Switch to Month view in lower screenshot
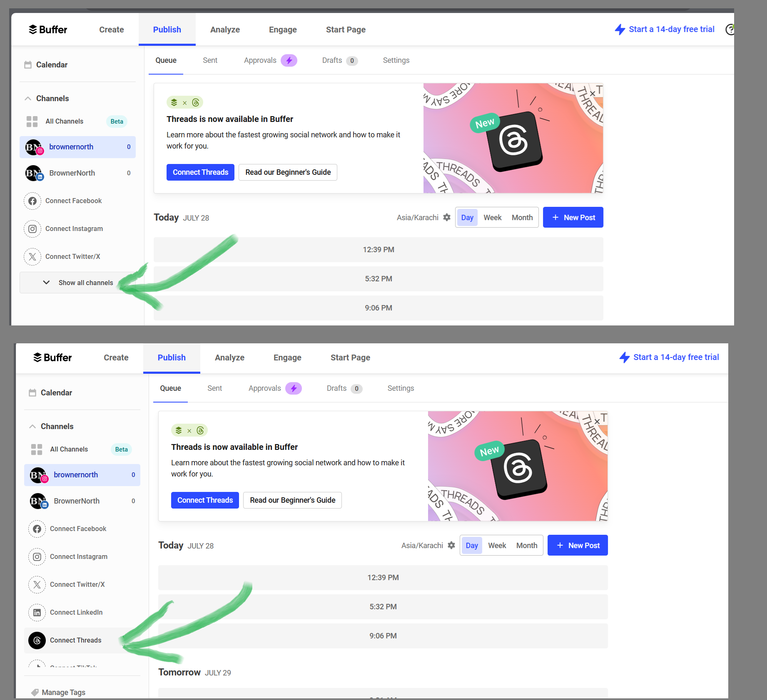Image resolution: width=767 pixels, height=700 pixels. [x=526, y=546]
